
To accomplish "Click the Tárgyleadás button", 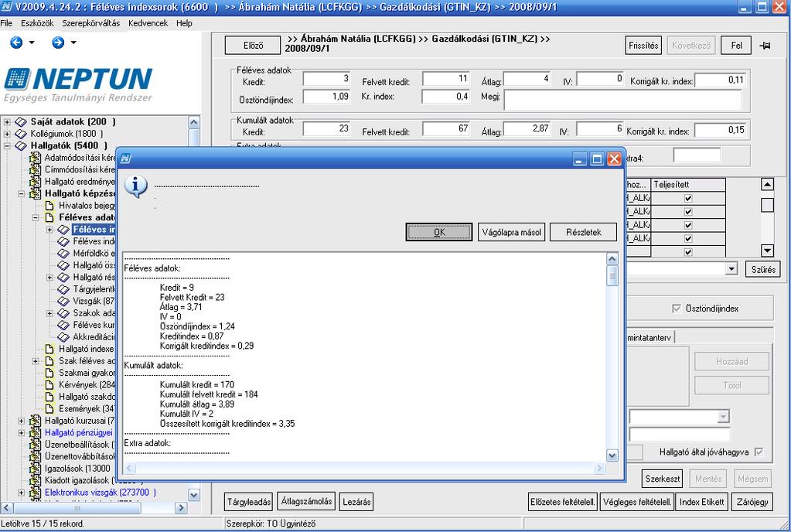I will (x=249, y=502).
